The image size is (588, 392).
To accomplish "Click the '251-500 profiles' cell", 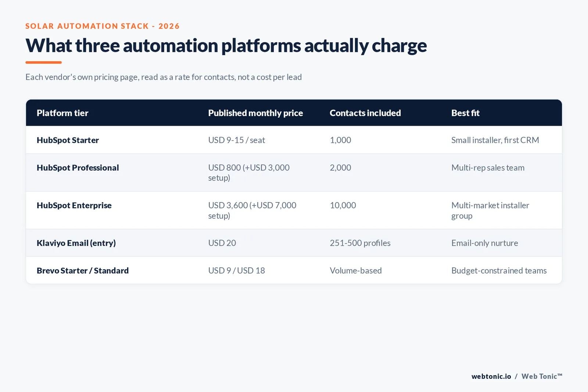I will pos(360,243).
